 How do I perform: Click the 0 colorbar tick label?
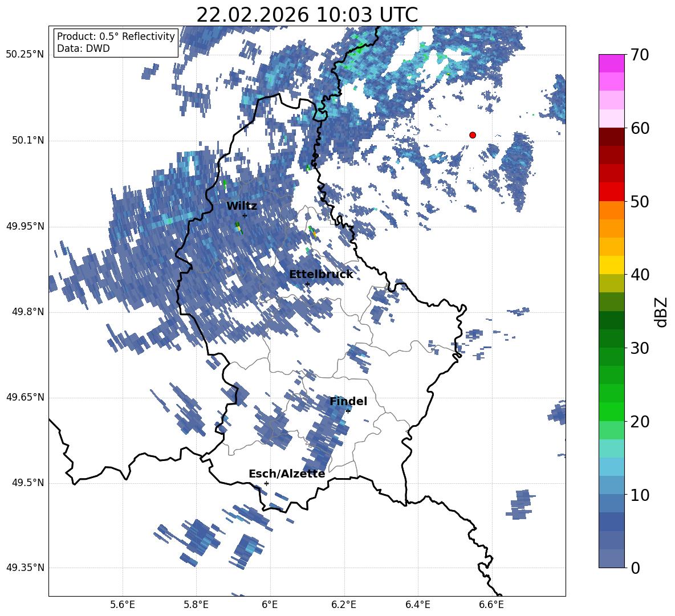coord(635,568)
